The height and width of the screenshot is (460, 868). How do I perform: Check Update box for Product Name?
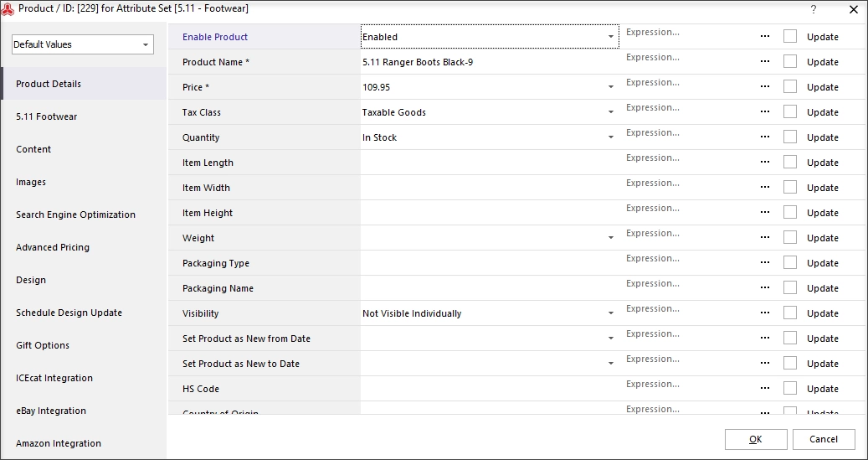pos(790,61)
